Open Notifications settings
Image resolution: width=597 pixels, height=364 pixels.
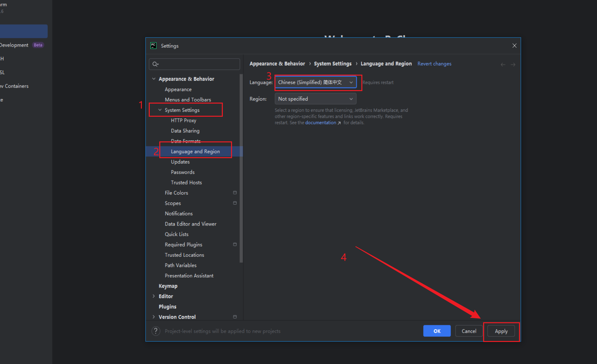[179, 214]
